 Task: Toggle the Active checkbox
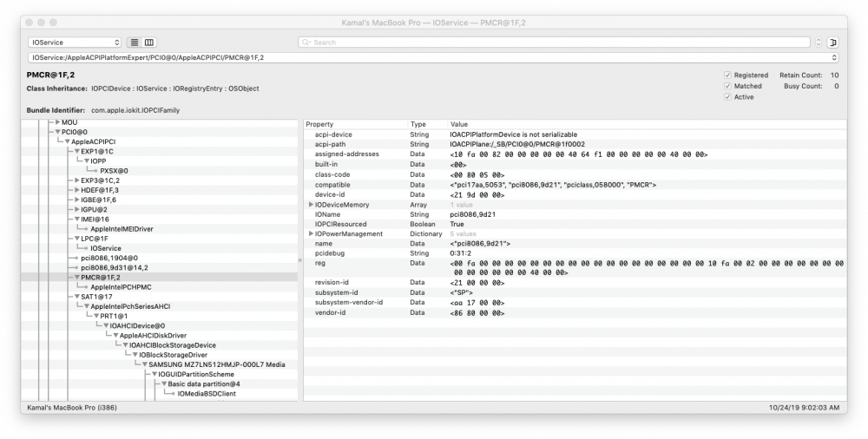[727, 97]
